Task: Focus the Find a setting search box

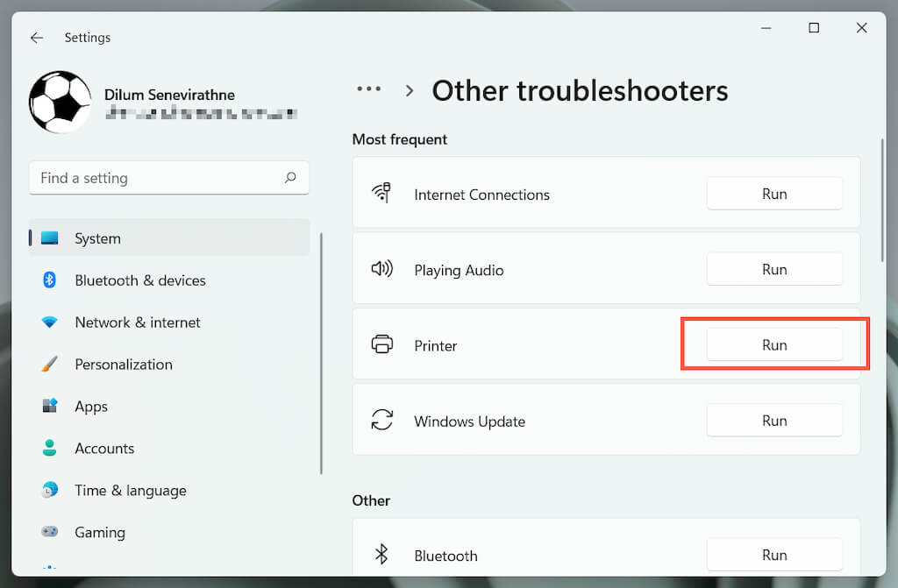Action: (x=158, y=178)
